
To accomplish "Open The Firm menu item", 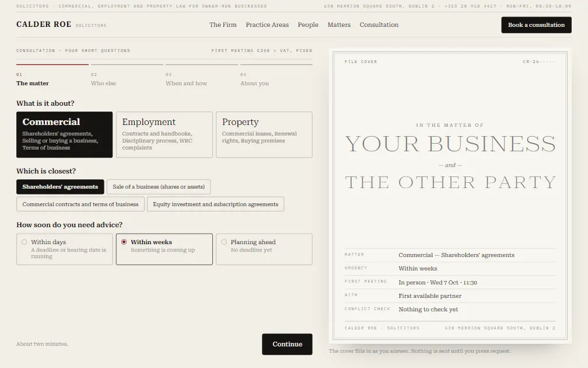I will 223,25.
